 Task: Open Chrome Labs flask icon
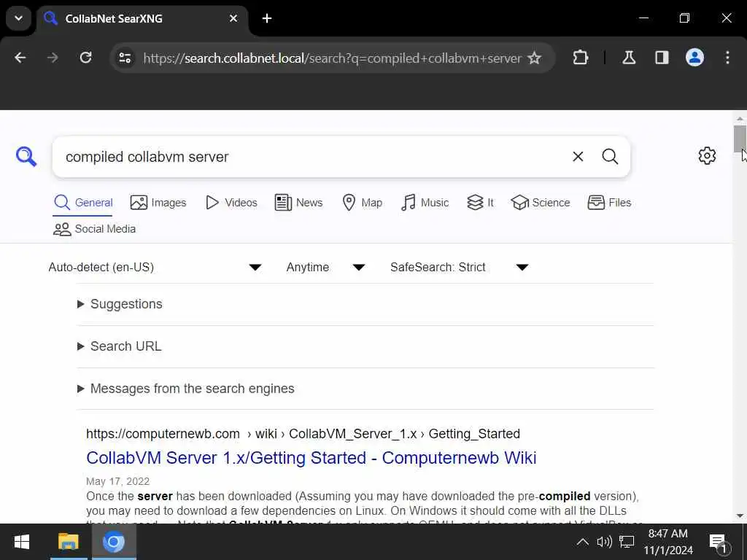(629, 58)
